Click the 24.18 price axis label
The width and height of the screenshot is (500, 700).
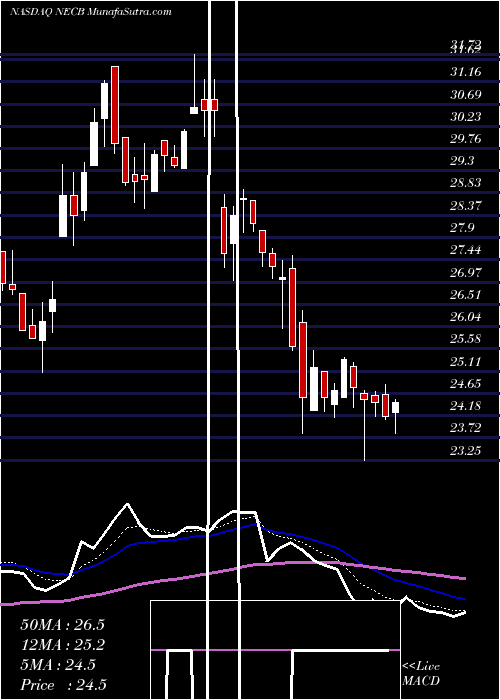466,406
